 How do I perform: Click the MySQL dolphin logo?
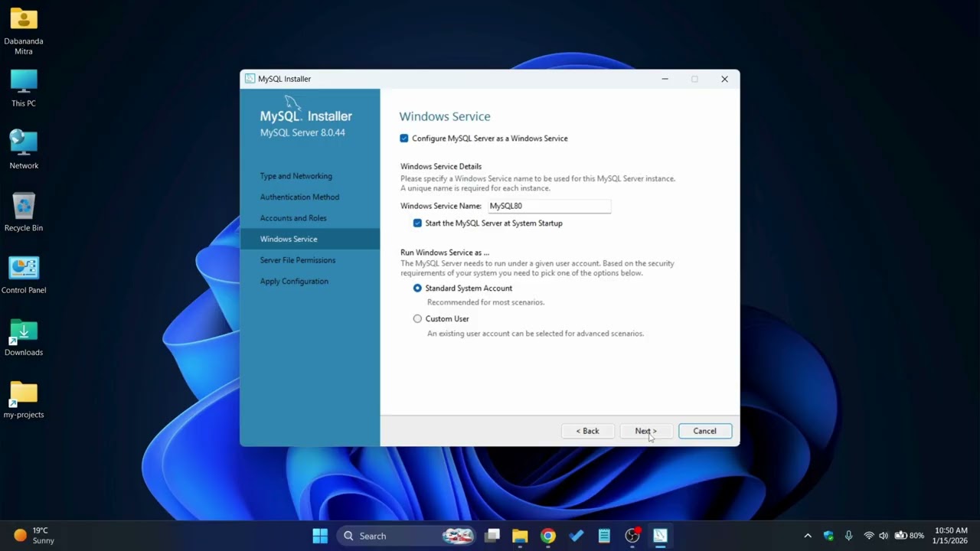(x=292, y=103)
